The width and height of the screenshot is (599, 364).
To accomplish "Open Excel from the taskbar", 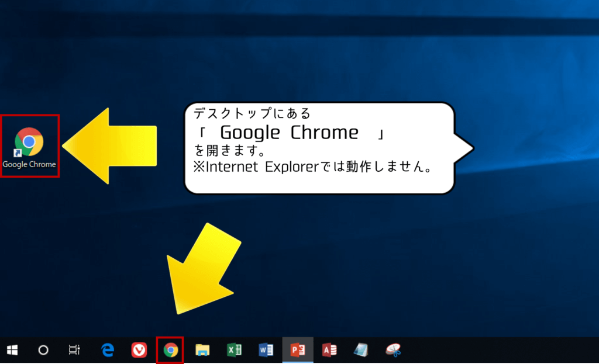I will [x=234, y=350].
